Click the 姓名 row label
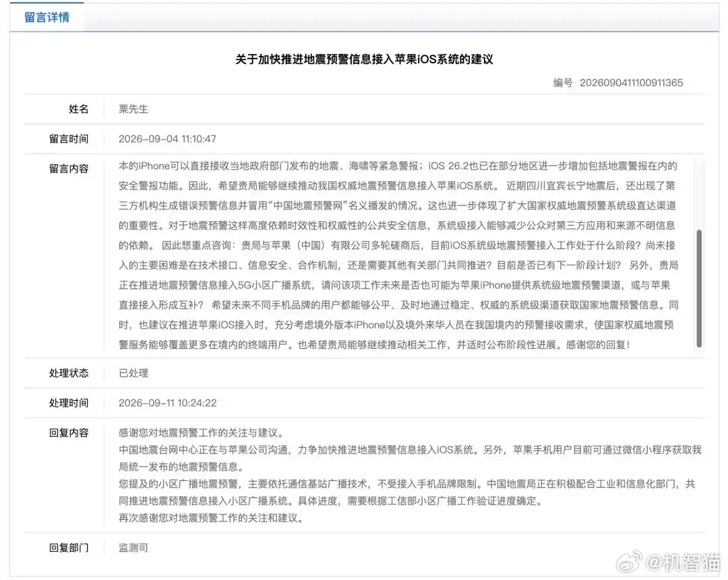The height and width of the screenshot is (580, 728). click(x=78, y=109)
